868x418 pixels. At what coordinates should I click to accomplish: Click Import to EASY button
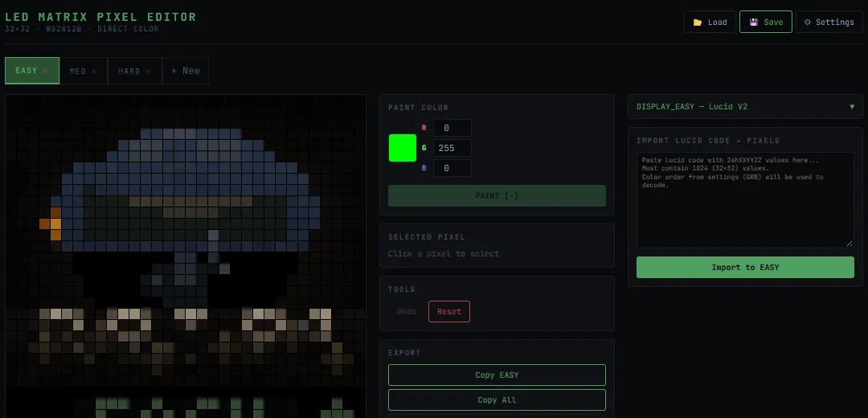[745, 268]
